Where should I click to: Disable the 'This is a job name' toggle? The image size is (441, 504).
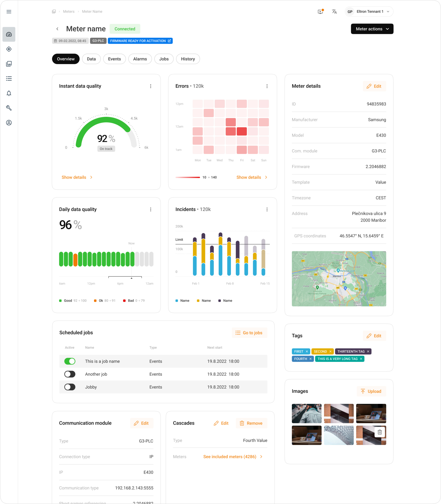(70, 361)
